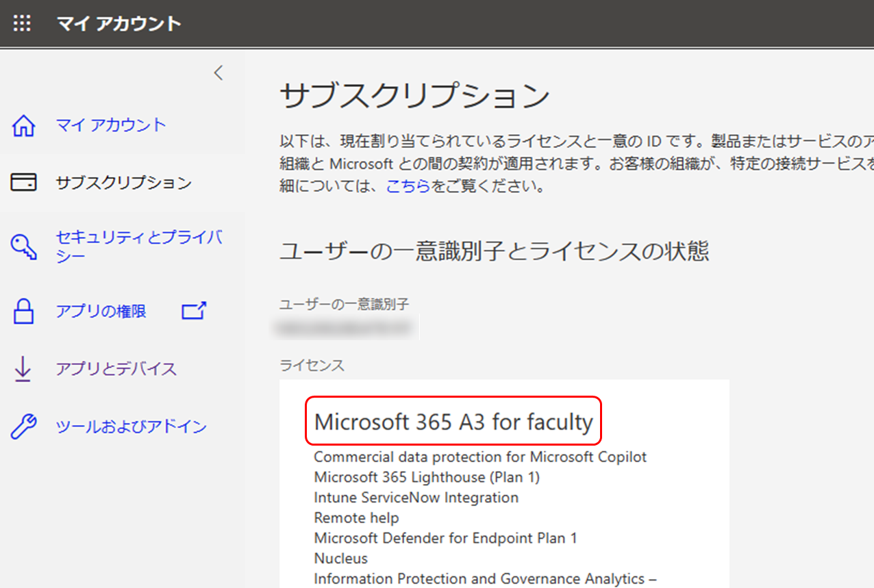Select ツールおよびアドイン from the navigation
Viewport: 874px width, 588px height.
pyautogui.click(x=130, y=426)
